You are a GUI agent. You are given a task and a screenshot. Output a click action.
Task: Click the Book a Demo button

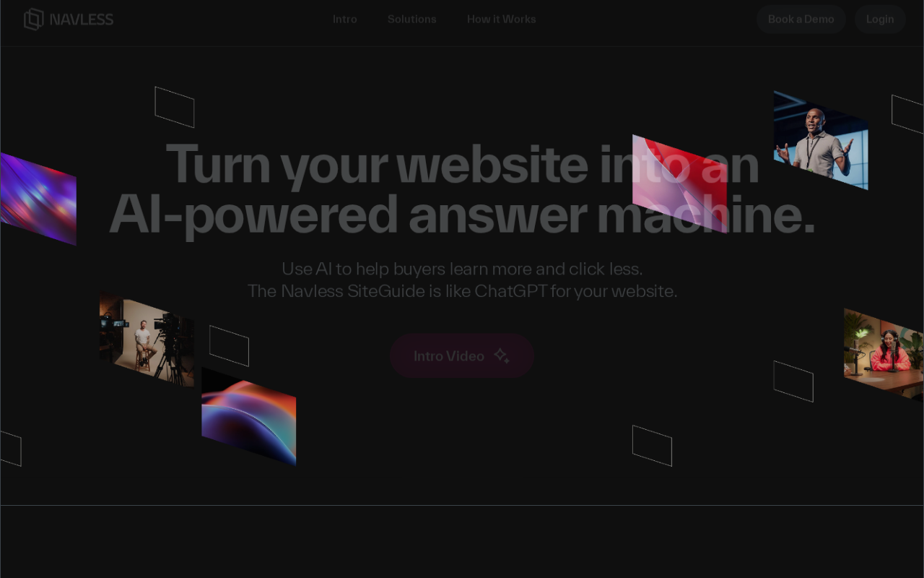801,19
